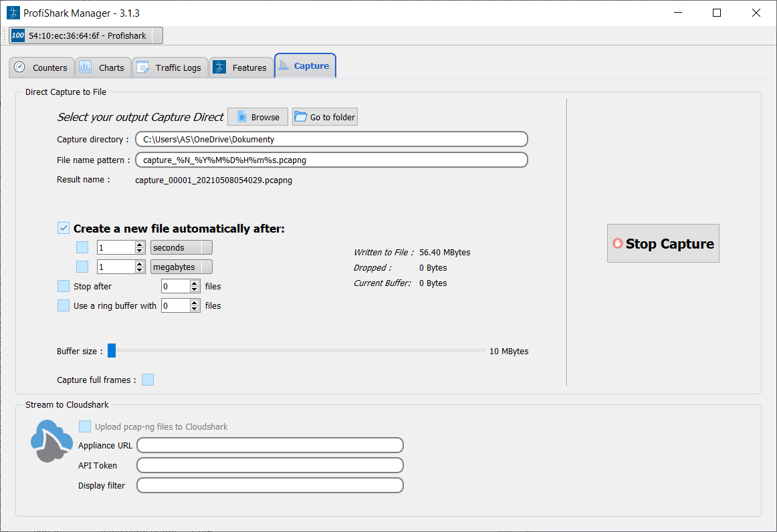Click the ring buffer files number box
The height and width of the screenshot is (532, 777).
tap(176, 305)
